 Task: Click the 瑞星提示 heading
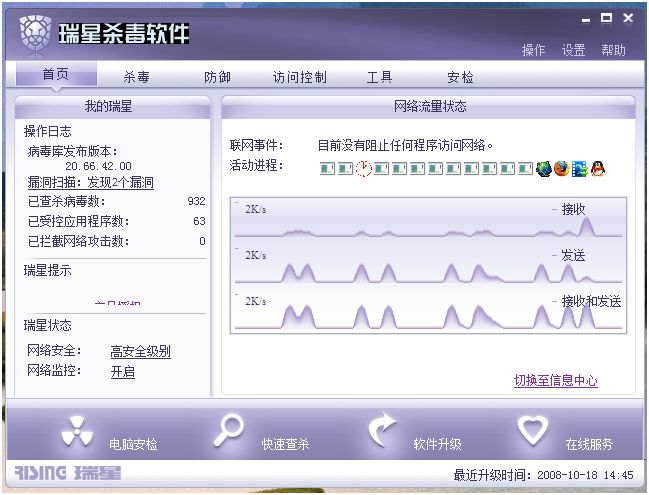click(48, 270)
